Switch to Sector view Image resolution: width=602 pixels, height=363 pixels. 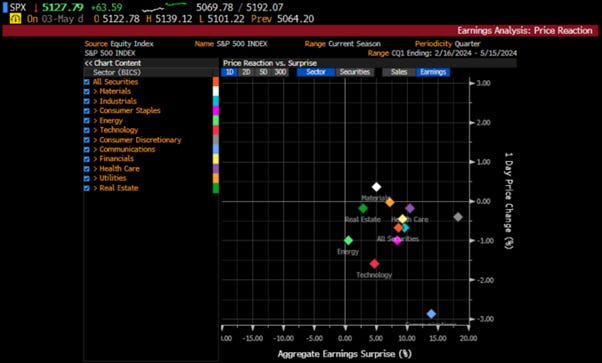click(x=316, y=72)
